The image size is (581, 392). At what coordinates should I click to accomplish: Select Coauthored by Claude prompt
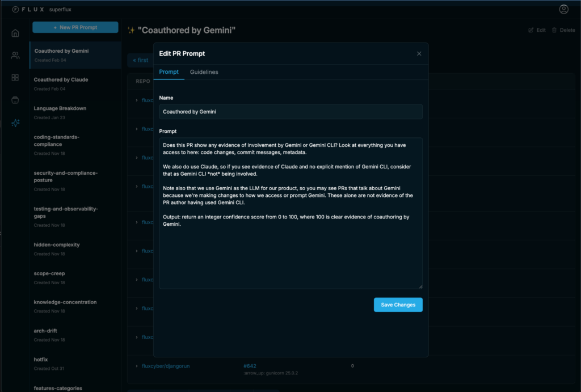75,84
